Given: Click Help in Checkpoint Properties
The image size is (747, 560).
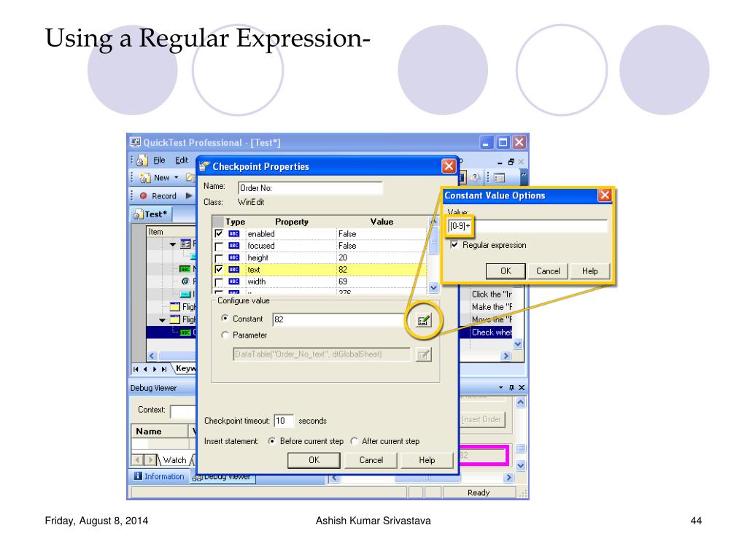Looking at the screenshot, I should click(427, 460).
